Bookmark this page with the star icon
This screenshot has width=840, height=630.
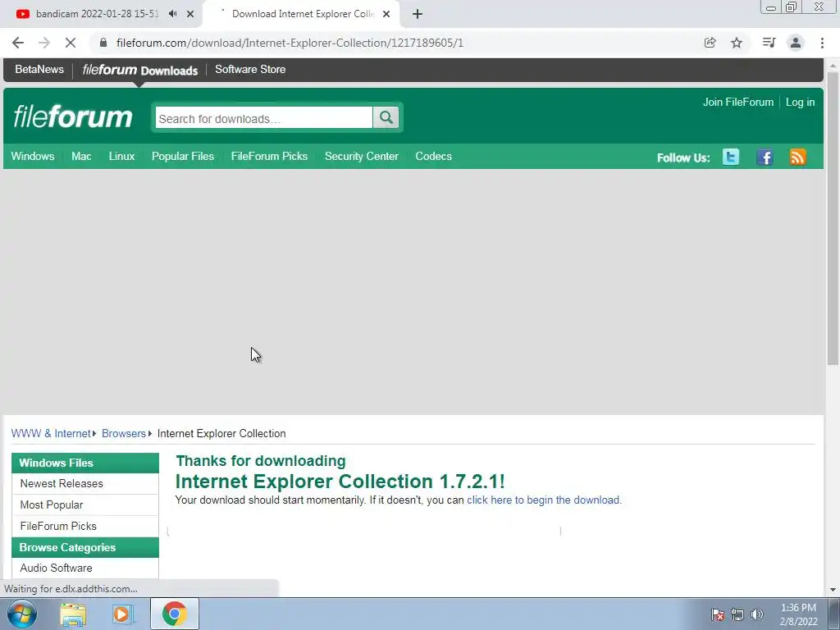(x=737, y=43)
